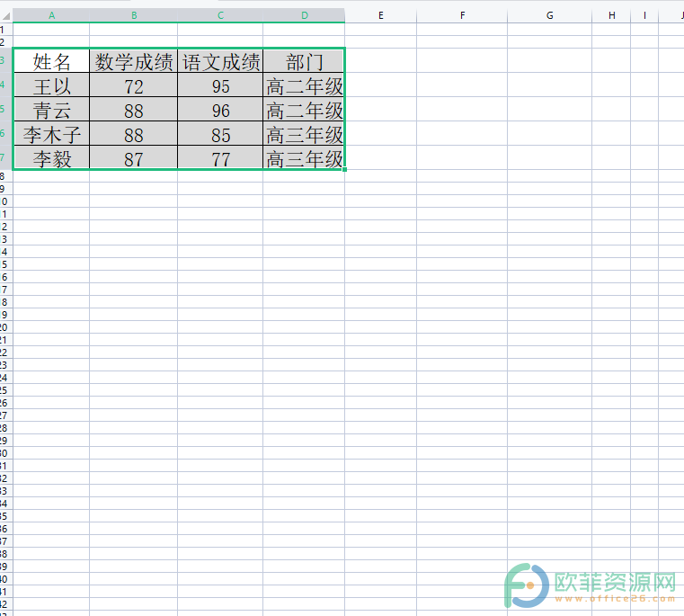Select row 3 header
Viewport: 684px width, 616px height.
pos(5,60)
